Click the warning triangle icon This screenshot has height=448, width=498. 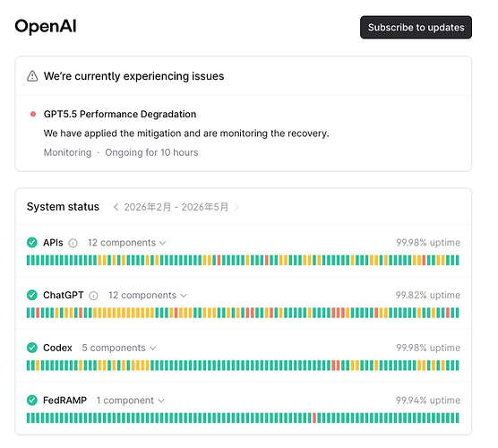click(32, 76)
